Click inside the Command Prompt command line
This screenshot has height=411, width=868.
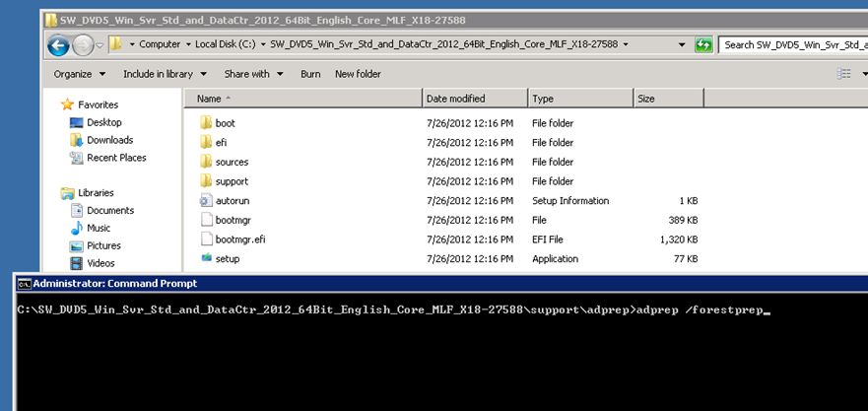[x=393, y=310]
